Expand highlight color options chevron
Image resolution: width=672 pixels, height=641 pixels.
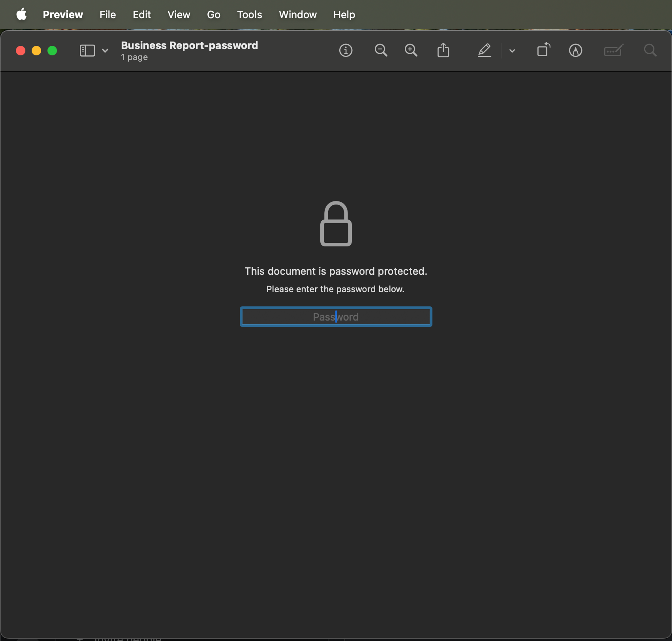tap(512, 51)
